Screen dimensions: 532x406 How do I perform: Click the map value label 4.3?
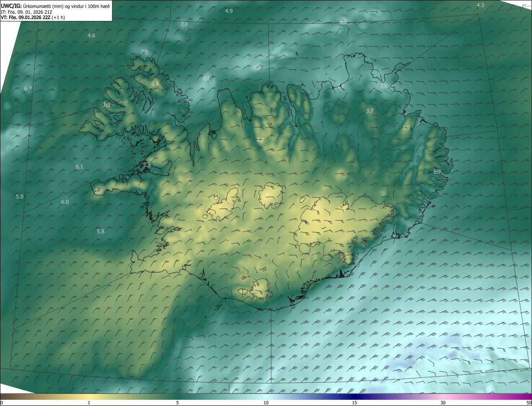[480, 5]
